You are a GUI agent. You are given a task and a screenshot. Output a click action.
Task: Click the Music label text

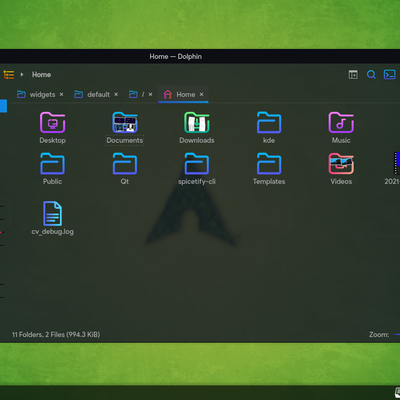click(x=341, y=140)
